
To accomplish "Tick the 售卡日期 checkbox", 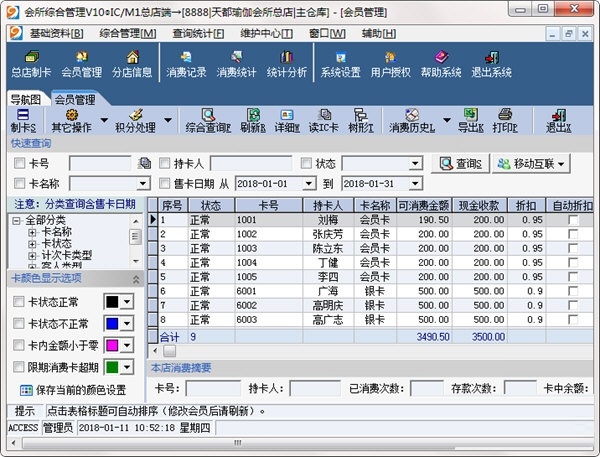I will pos(166,184).
